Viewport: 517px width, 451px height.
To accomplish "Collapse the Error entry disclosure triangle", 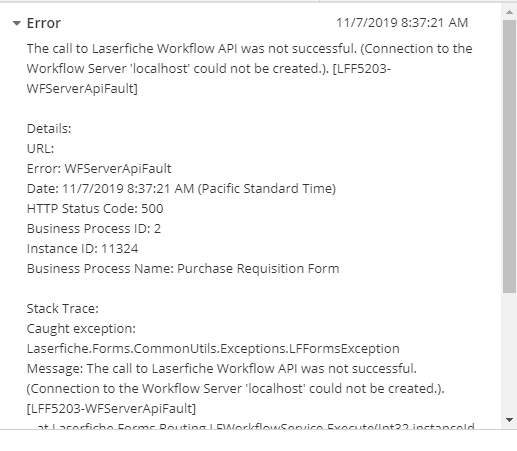I will click(17, 23).
